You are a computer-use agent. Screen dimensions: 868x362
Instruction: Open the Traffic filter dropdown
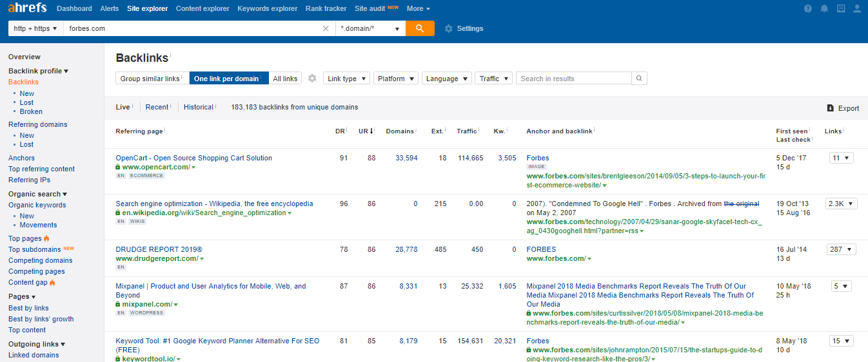(494, 79)
